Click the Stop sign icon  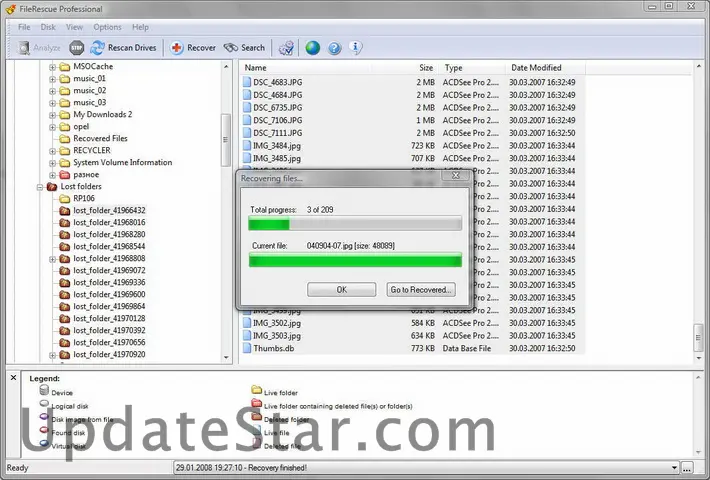click(x=77, y=48)
